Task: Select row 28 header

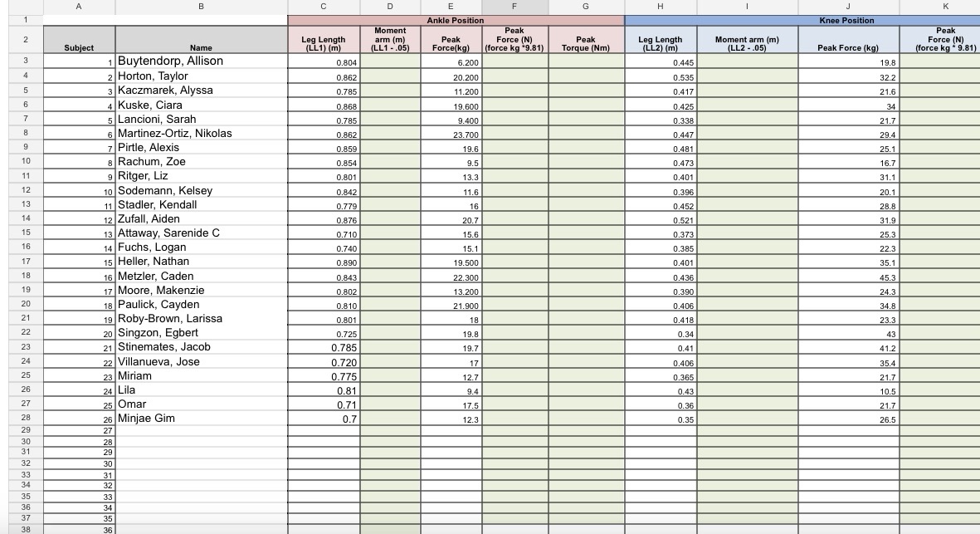Action: click(26, 418)
